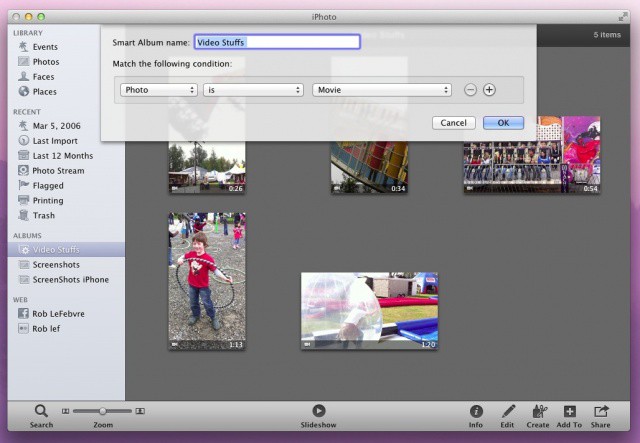Open Photo Stream in sidebar
The height and width of the screenshot is (443, 640).
pyautogui.click(x=58, y=171)
